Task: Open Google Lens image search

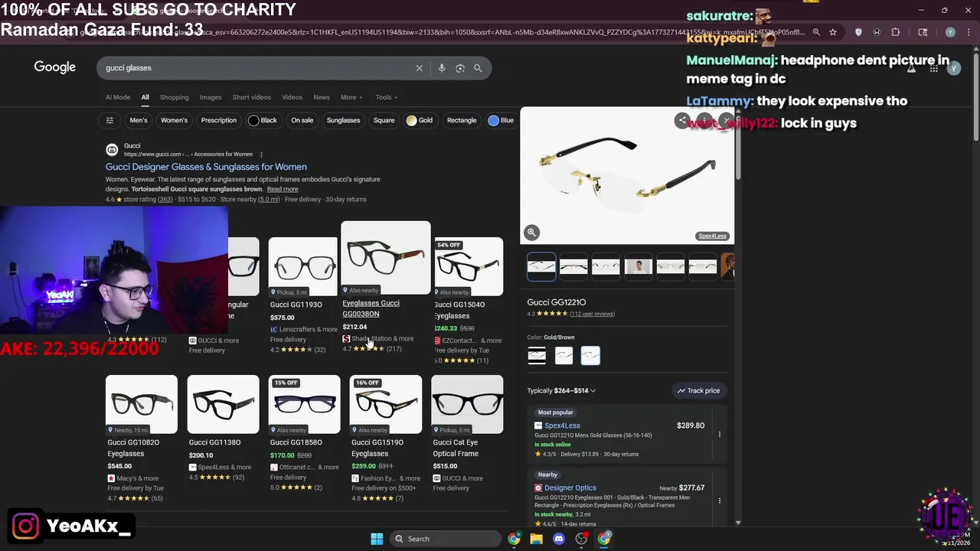Action: (x=460, y=68)
